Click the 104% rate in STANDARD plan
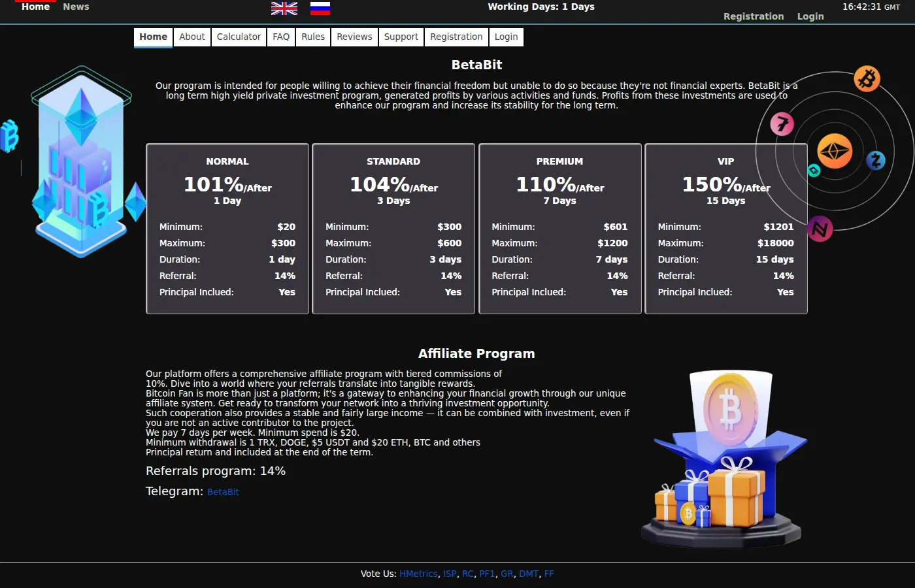 coord(380,184)
